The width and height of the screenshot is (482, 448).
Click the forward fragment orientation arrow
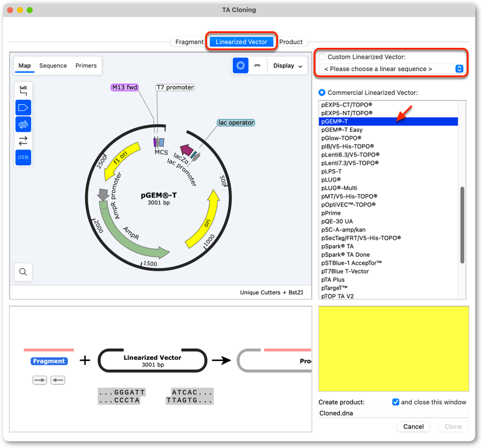click(40, 381)
